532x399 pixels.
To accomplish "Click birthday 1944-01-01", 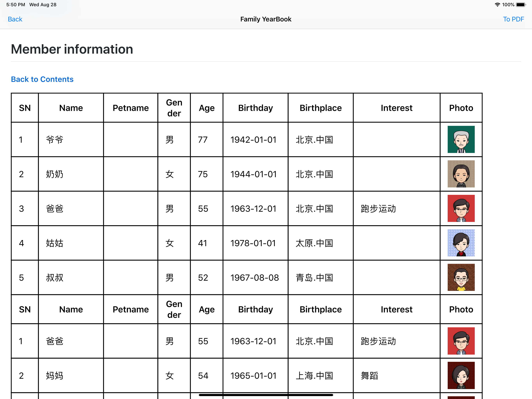I will 253,174.
